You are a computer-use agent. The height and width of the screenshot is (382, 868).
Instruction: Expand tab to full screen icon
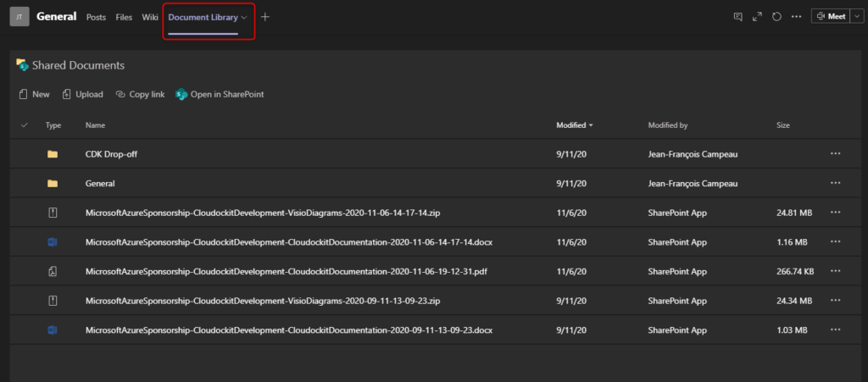coord(757,17)
